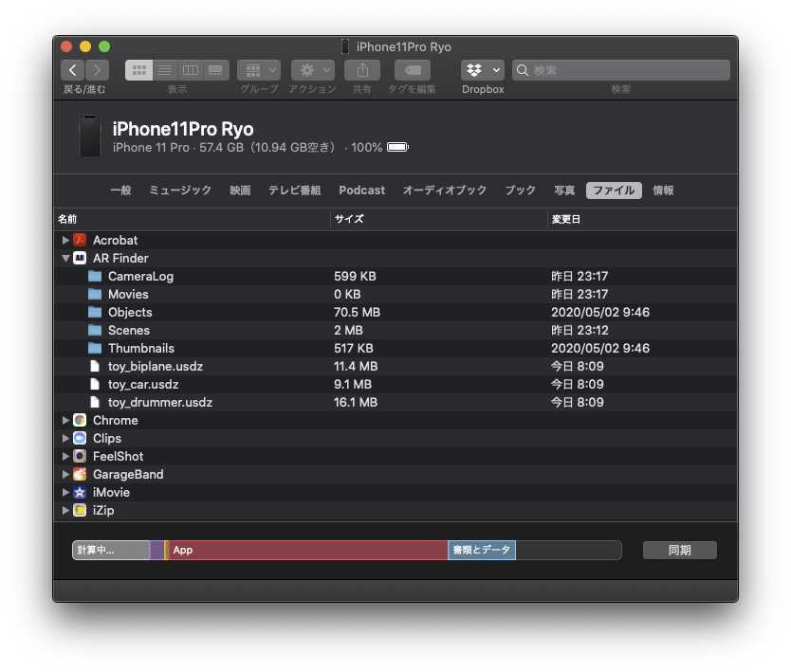Switch to icon grid view
Image resolution: width=791 pixels, height=672 pixels.
tap(138, 70)
